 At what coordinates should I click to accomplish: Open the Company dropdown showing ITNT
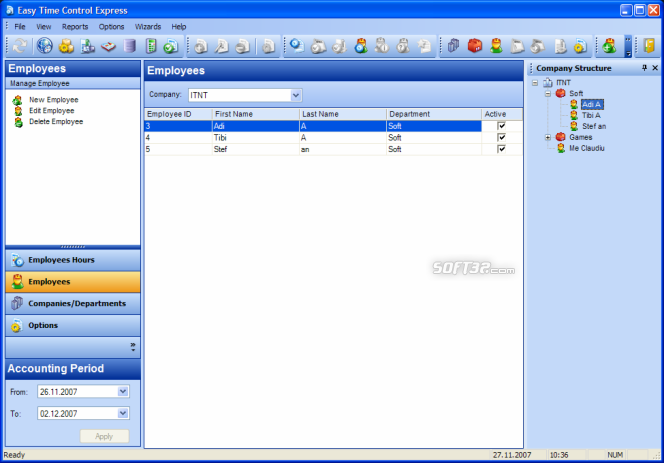coord(296,95)
